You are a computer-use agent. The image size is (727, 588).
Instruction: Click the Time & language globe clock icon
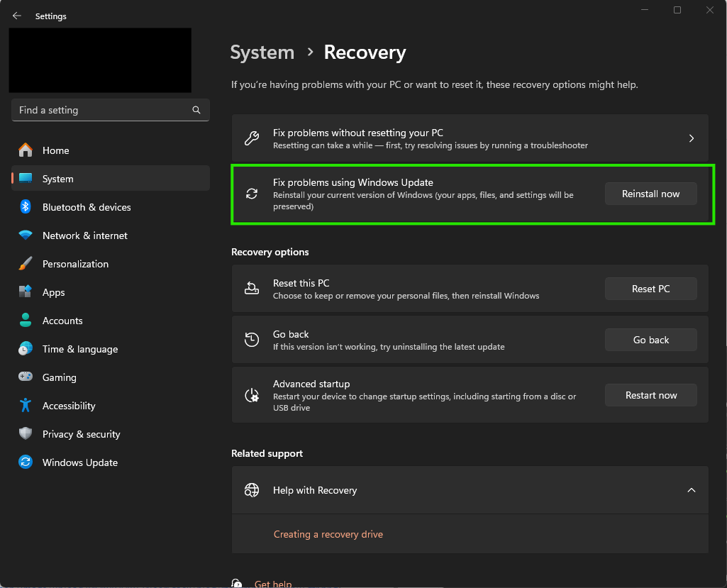(x=26, y=348)
